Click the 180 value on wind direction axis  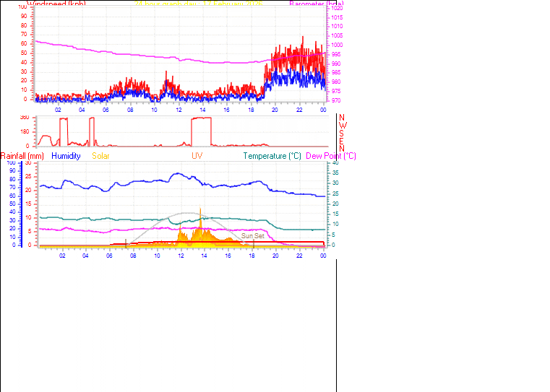pos(25,131)
